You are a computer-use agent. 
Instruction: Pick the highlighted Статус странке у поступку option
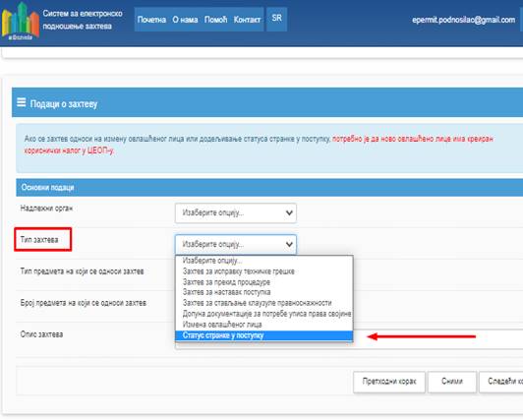point(263,335)
